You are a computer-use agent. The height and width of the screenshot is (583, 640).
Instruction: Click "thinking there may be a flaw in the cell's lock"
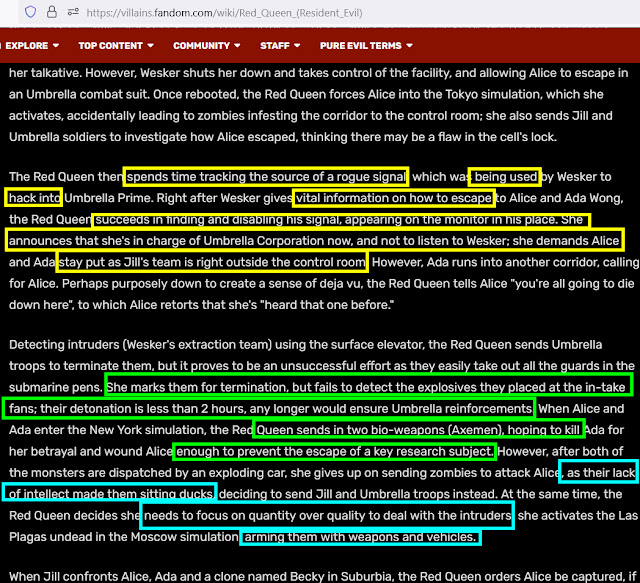point(429,137)
